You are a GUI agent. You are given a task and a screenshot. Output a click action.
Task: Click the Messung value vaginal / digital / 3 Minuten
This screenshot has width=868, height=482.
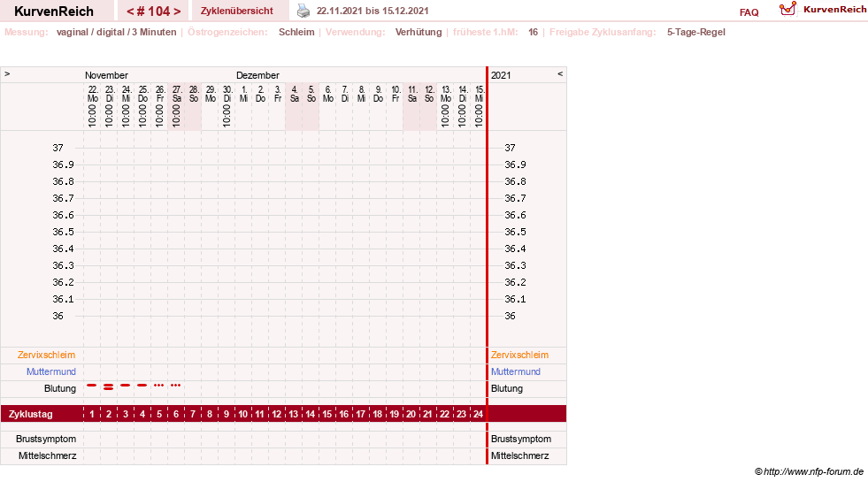click(116, 32)
